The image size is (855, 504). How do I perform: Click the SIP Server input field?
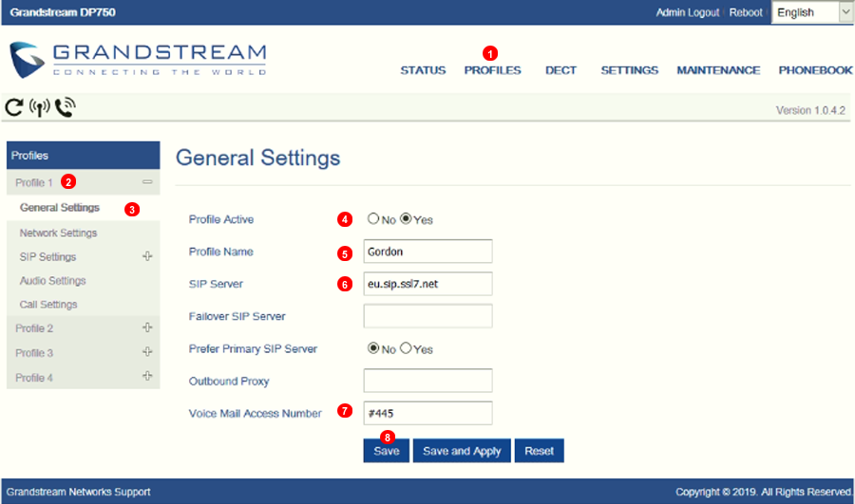point(428,284)
